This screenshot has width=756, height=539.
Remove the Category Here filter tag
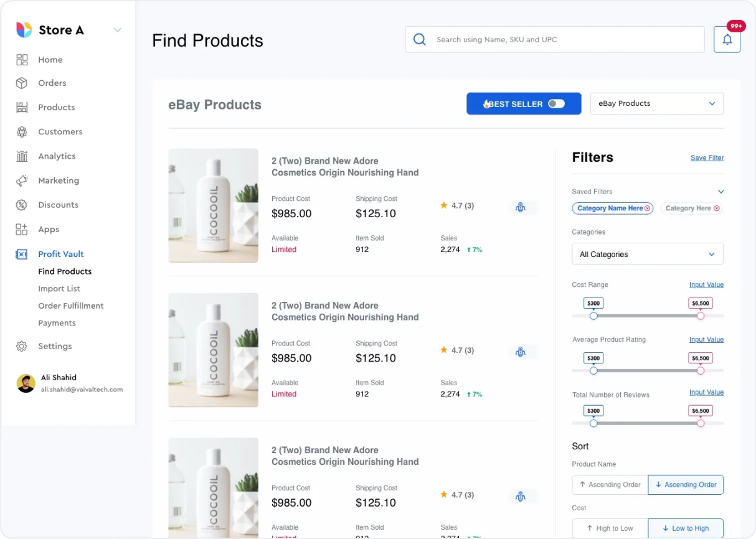click(x=718, y=208)
